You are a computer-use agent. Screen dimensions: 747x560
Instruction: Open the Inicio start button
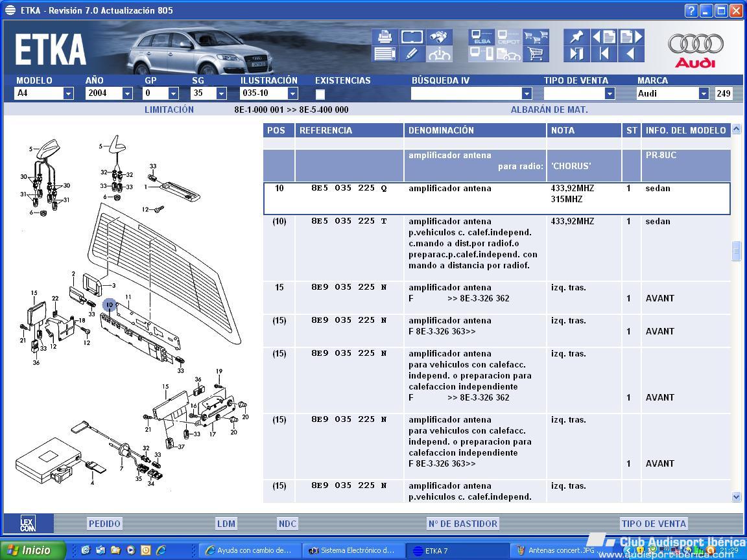pyautogui.click(x=33, y=550)
